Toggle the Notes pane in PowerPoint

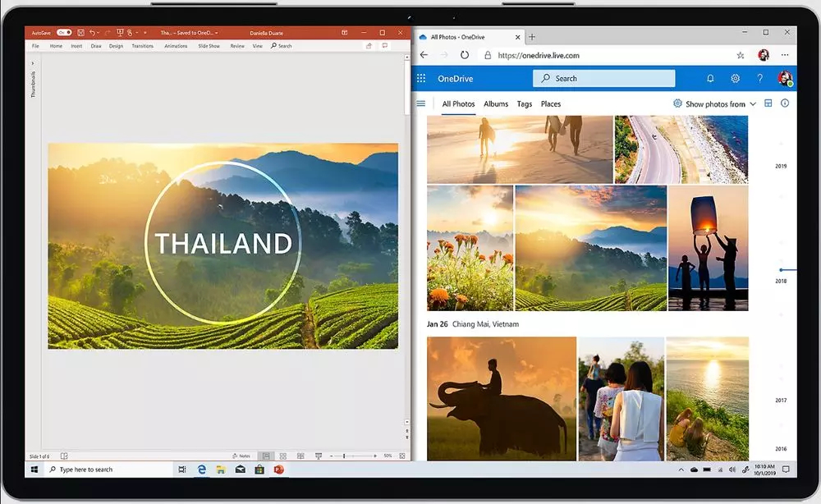(x=242, y=456)
